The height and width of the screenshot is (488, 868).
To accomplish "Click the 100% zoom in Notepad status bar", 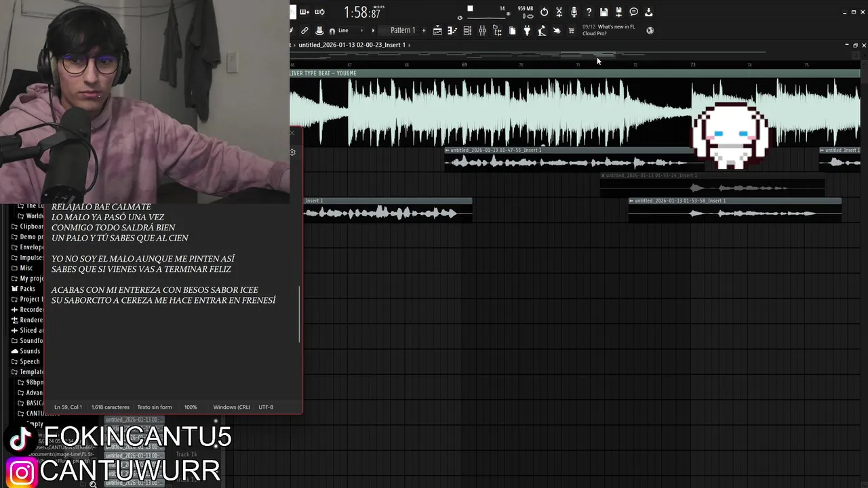I will click(191, 407).
